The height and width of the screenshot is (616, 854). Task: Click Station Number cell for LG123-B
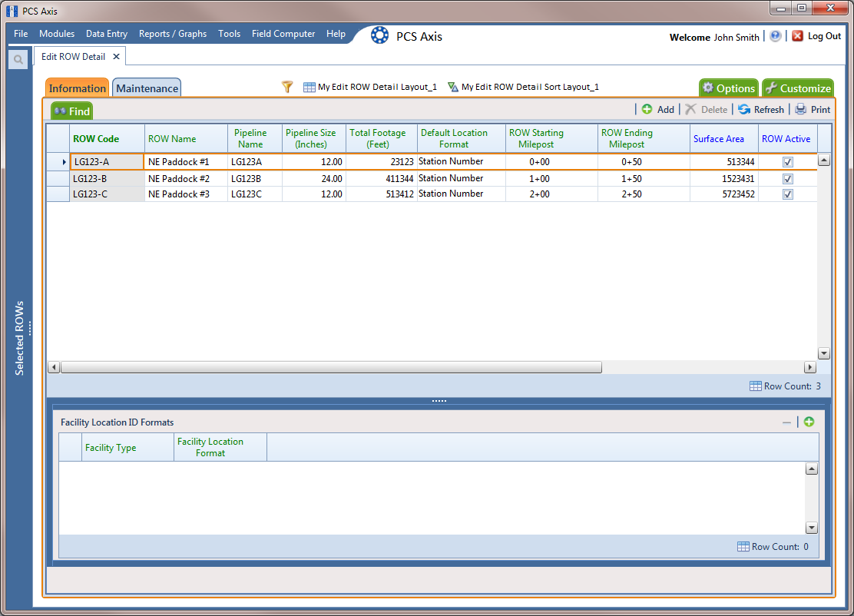pos(462,179)
